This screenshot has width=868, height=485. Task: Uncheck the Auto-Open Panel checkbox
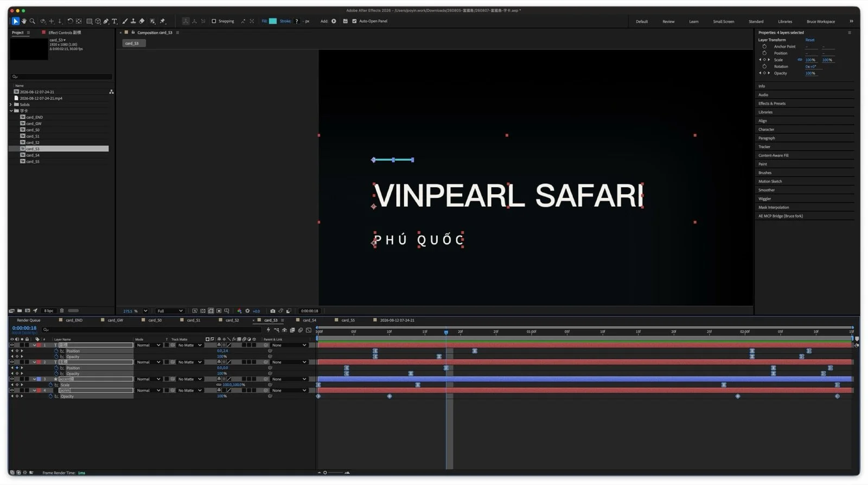tap(354, 21)
